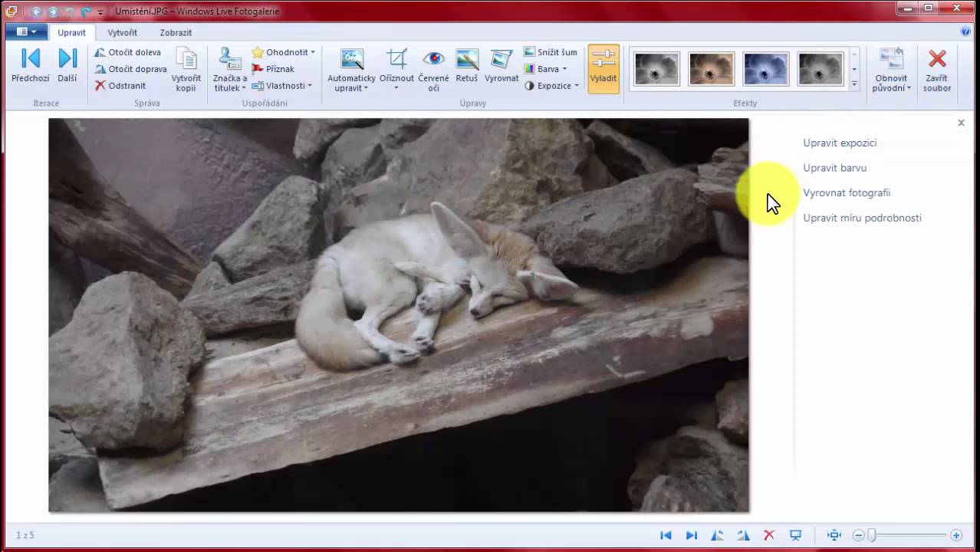Image resolution: width=980 pixels, height=552 pixels.
Task: Open Značka a titulek dropdown
Action: 230,70
